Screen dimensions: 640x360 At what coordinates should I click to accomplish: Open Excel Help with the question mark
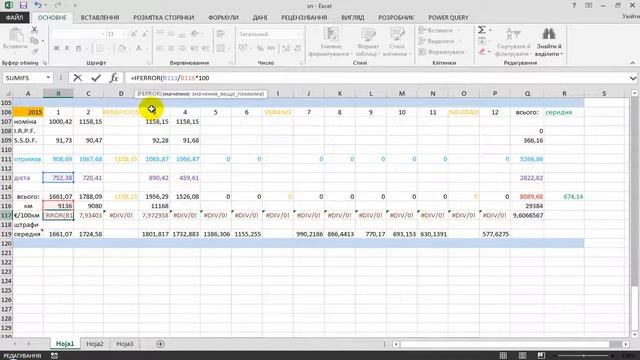[574, 5]
